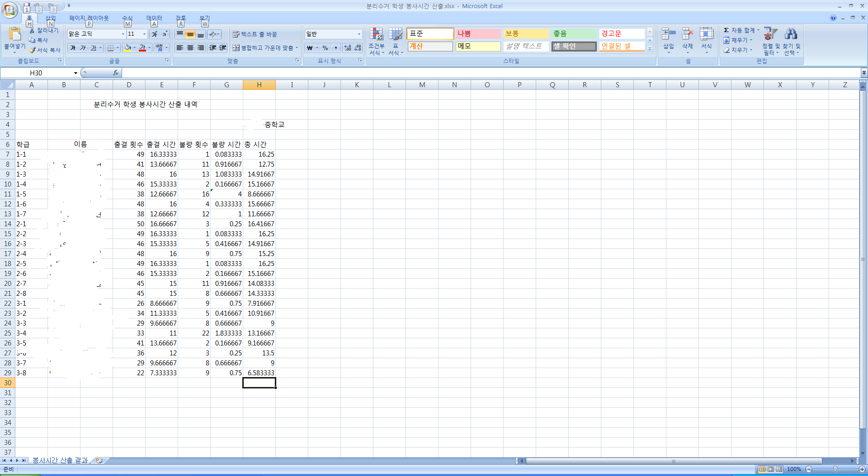This screenshot has height=476, width=868.
Task: Toggle Wrap Text (텍스트 줄 바꿈)
Action: coord(255,34)
